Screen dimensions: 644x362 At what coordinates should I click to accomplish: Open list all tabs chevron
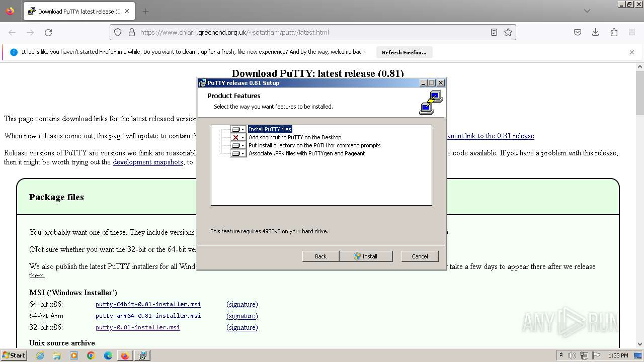point(587,11)
